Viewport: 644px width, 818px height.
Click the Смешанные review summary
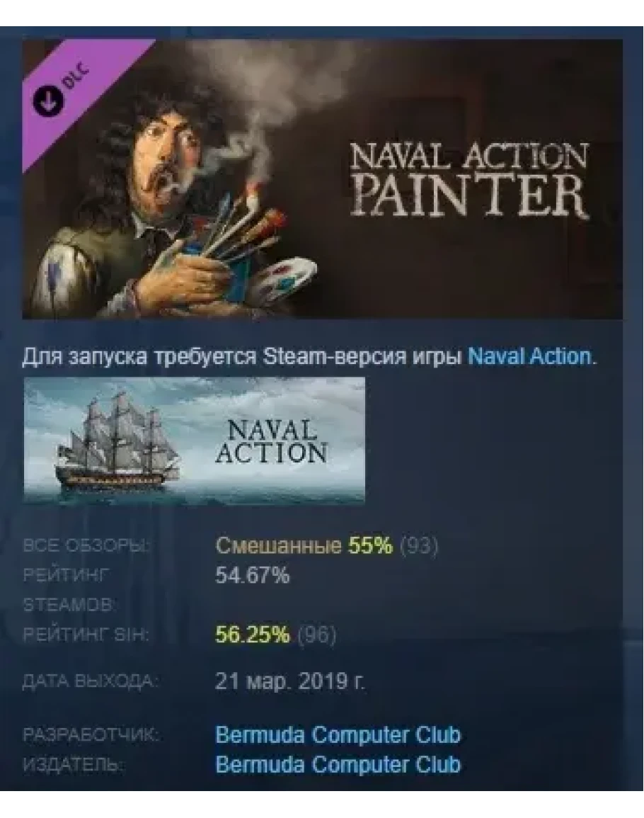click(278, 545)
